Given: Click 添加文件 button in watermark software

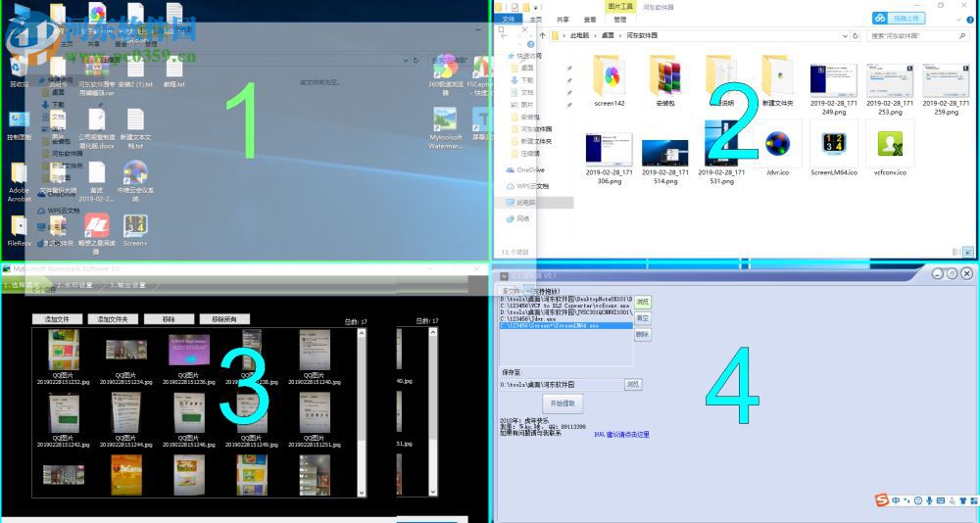Looking at the screenshot, I should pos(57,319).
